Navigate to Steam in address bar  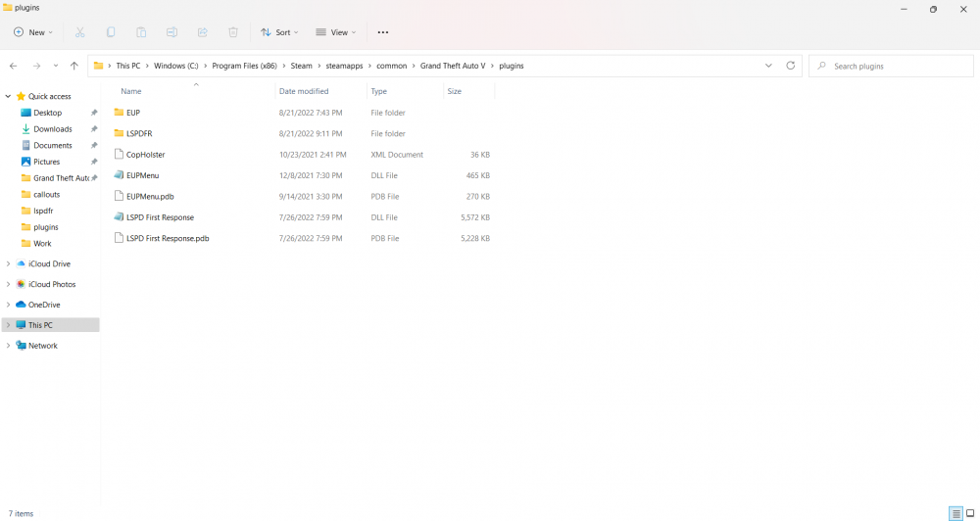click(301, 66)
